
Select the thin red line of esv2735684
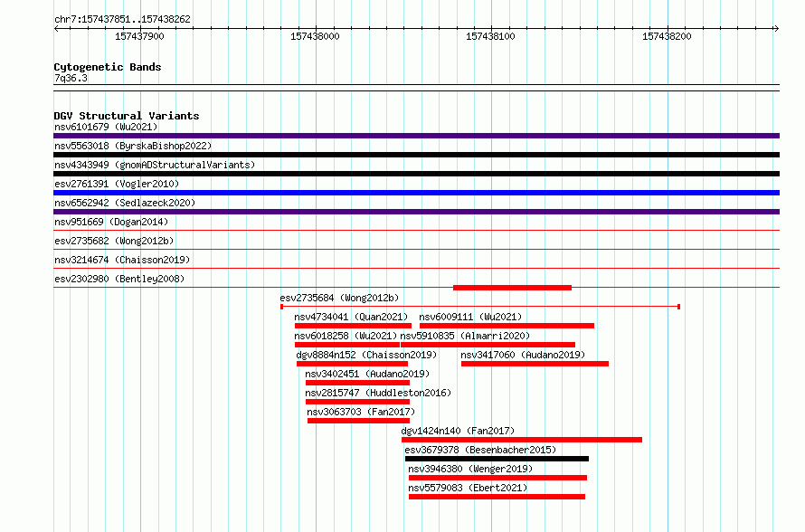click(480, 307)
